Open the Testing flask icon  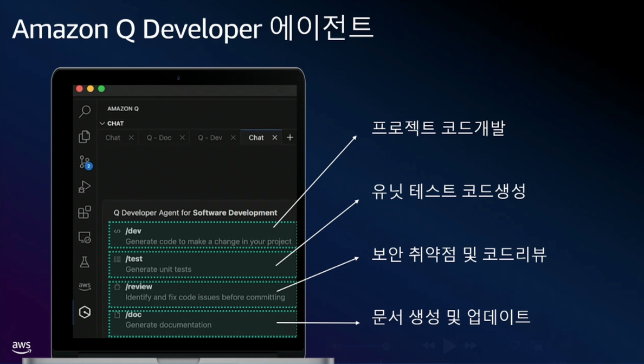[85, 262]
